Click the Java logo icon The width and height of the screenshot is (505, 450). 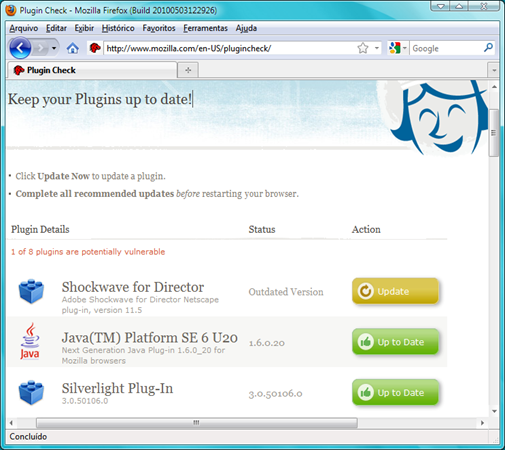[30, 341]
